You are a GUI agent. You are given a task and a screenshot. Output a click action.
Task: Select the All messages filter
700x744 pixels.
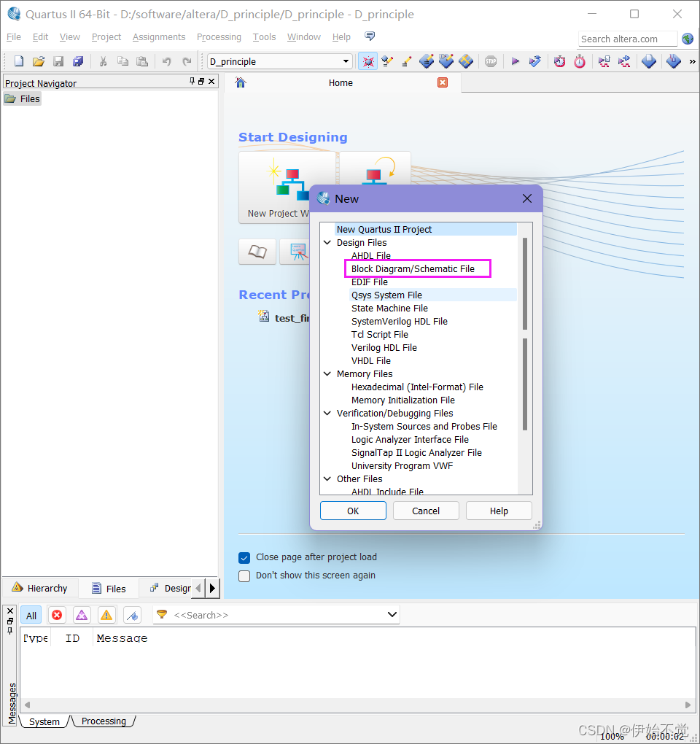[31, 616]
